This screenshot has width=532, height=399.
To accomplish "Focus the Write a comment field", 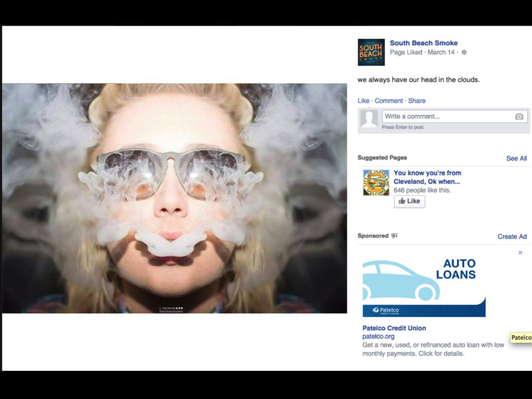I will (x=455, y=116).
